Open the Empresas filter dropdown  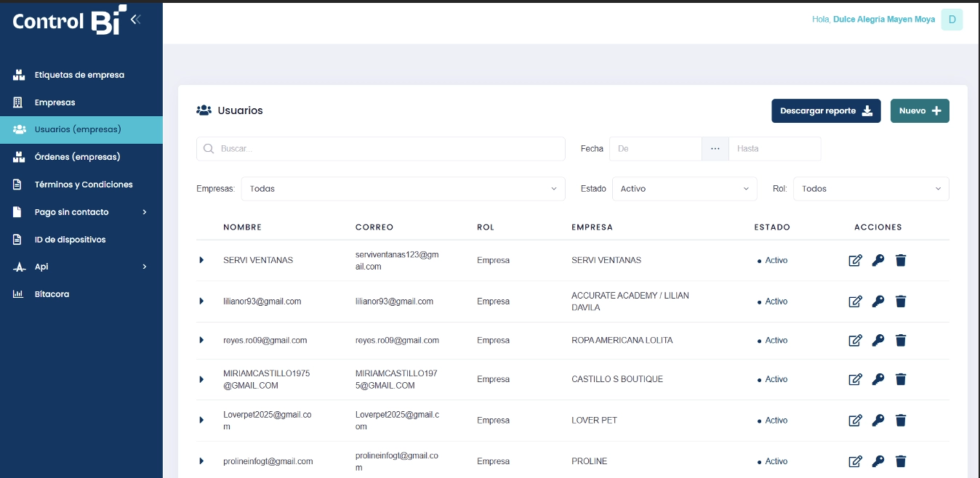[403, 189]
